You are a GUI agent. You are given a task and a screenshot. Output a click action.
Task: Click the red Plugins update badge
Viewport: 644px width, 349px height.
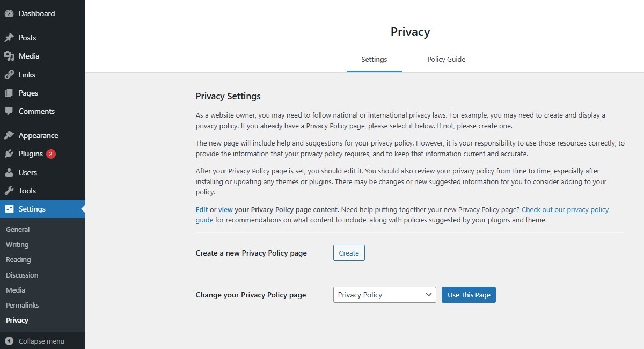[51, 154]
